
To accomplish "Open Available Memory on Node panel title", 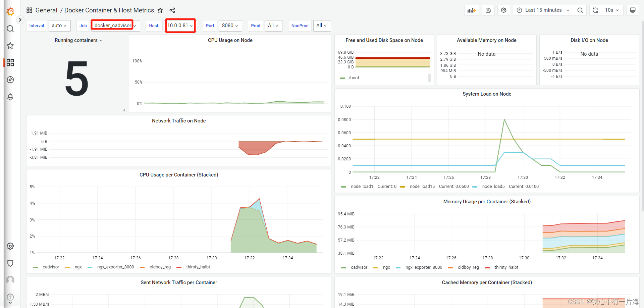I will (x=486, y=40).
